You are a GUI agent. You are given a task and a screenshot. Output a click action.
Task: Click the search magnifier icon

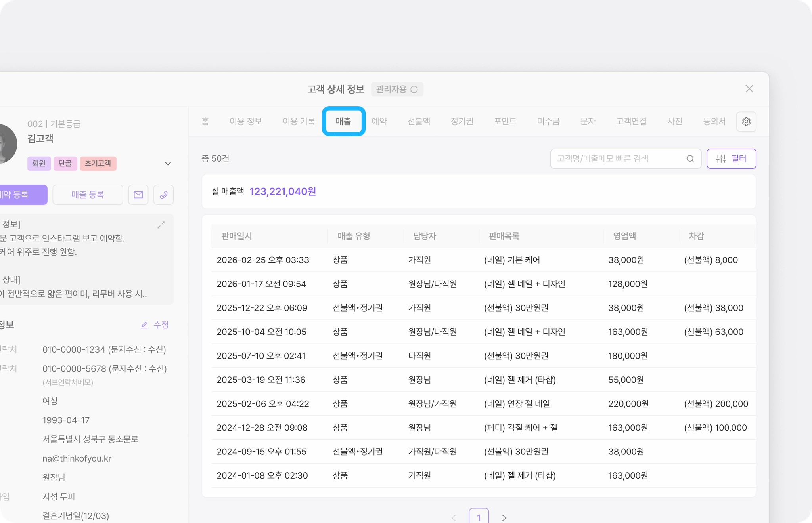[x=690, y=159]
